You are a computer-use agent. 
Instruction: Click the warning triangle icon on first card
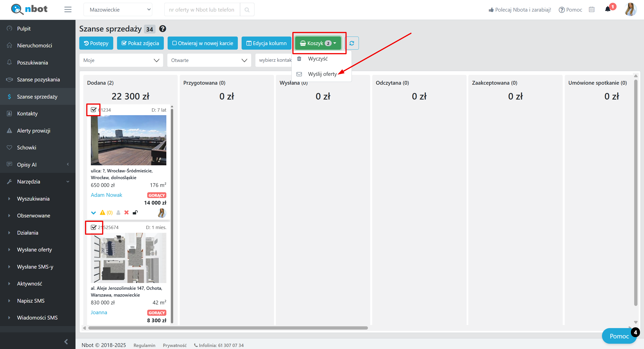(102, 212)
